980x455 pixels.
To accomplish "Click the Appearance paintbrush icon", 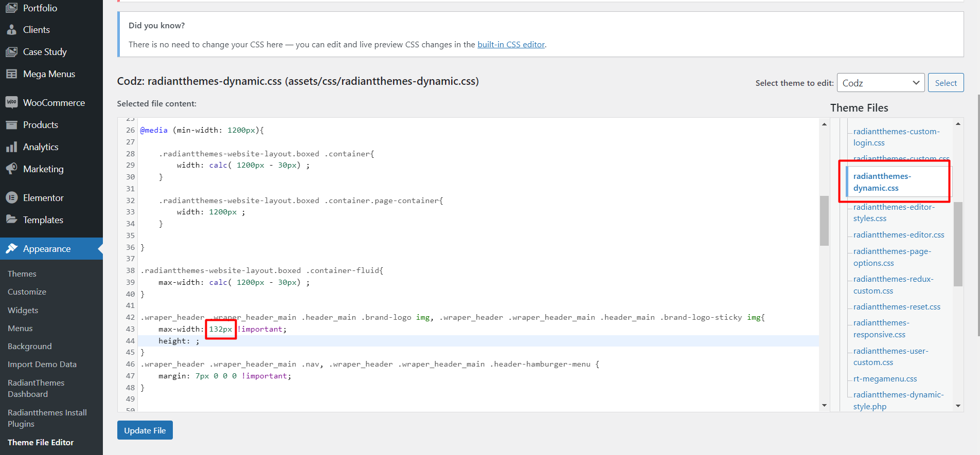I will 11,248.
